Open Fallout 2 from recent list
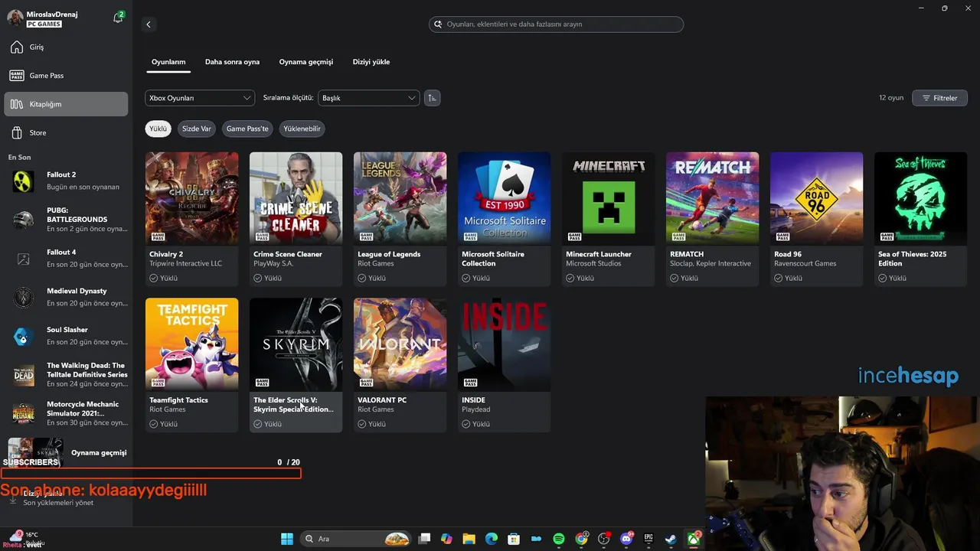Image resolution: width=980 pixels, height=551 pixels. (x=67, y=181)
